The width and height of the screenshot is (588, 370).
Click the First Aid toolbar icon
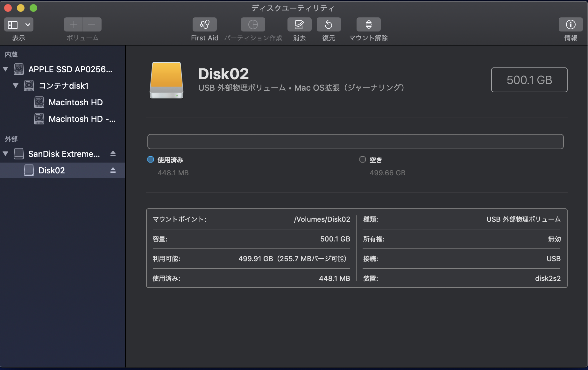point(204,24)
